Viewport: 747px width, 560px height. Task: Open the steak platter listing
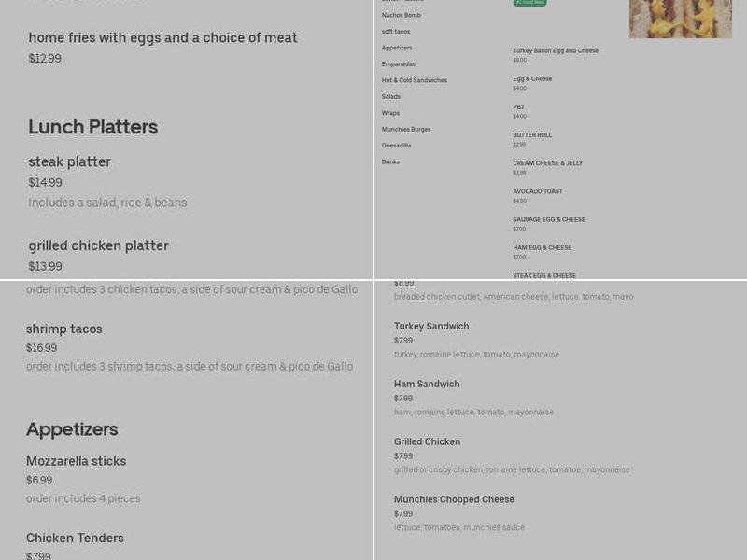tap(69, 161)
